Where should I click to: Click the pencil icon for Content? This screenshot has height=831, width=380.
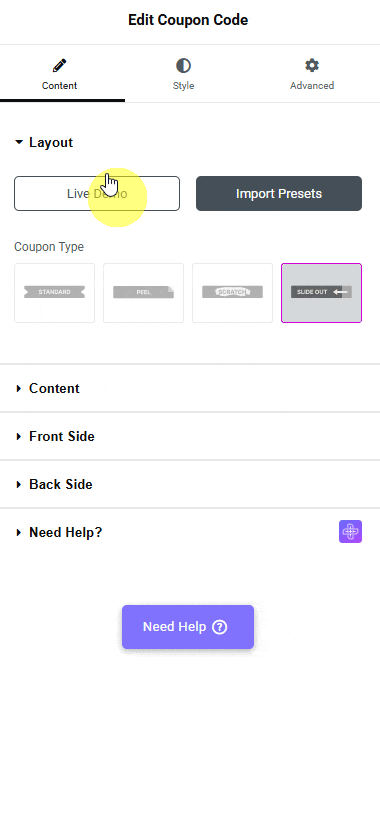point(59,66)
